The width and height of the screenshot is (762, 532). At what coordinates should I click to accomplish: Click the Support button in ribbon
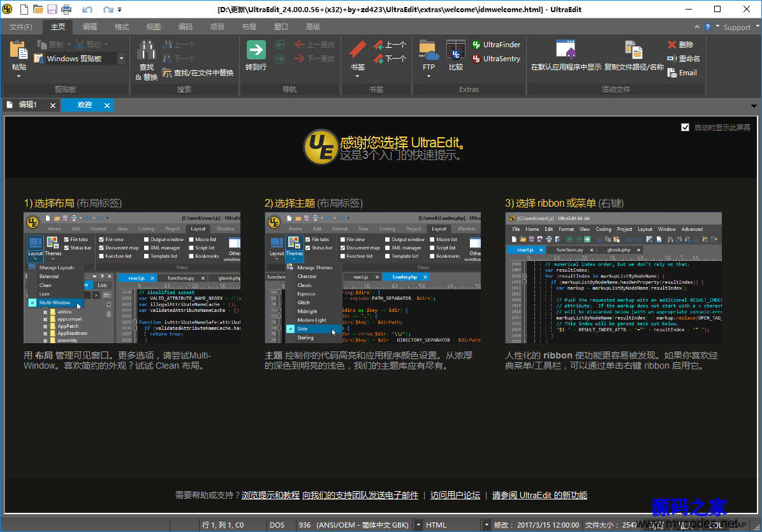click(x=736, y=27)
